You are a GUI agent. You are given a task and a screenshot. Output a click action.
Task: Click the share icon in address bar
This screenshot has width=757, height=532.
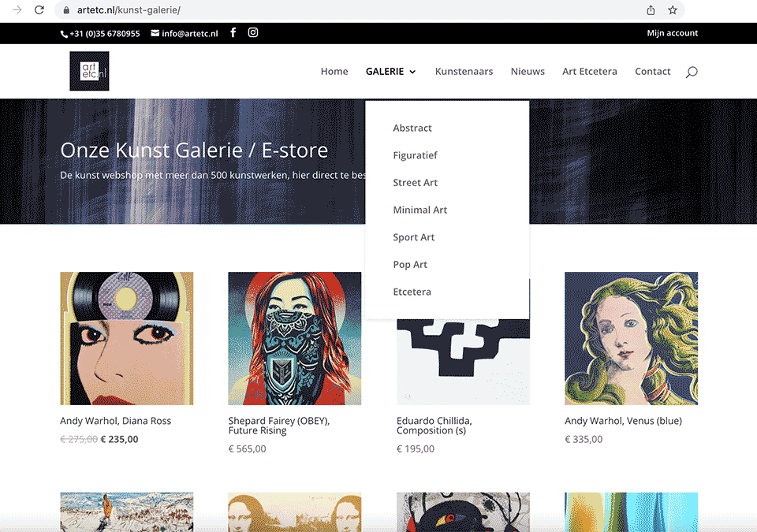651,10
